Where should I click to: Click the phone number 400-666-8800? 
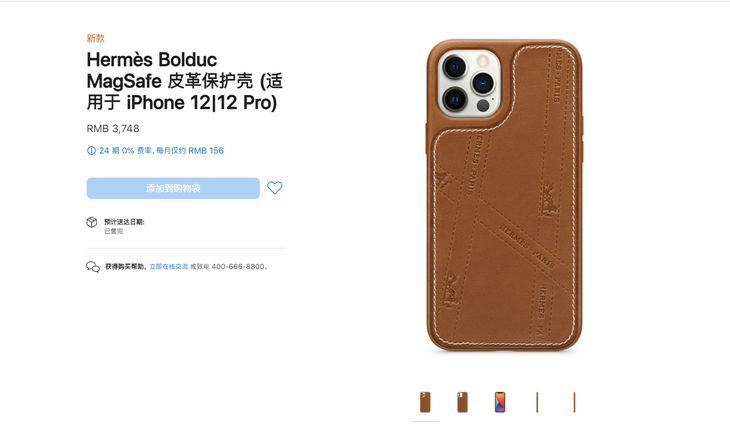[238, 267]
